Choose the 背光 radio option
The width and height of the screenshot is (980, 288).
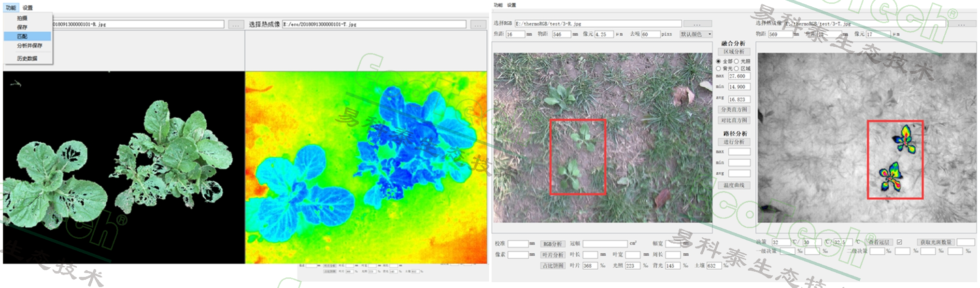pyautogui.click(x=719, y=69)
